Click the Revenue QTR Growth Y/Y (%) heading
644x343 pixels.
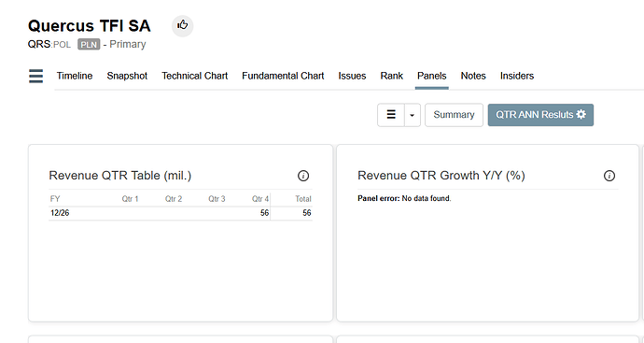441,176
